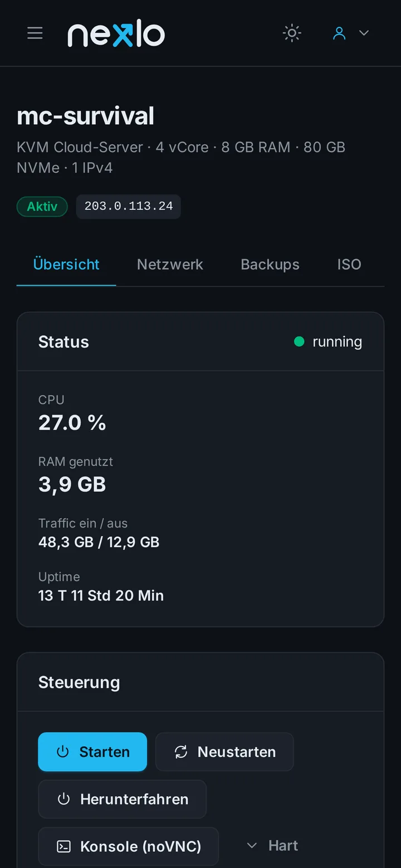
Task: Click the refresh icon in Neustarten
Action: click(181, 752)
